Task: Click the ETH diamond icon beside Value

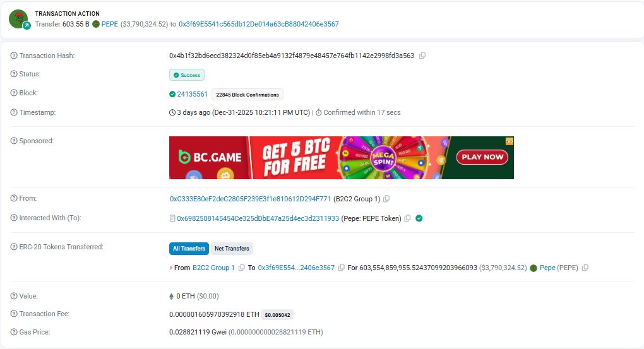Action: coord(171,296)
